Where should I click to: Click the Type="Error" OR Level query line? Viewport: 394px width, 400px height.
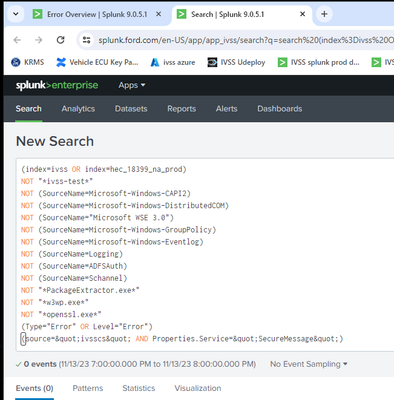pos(87,327)
